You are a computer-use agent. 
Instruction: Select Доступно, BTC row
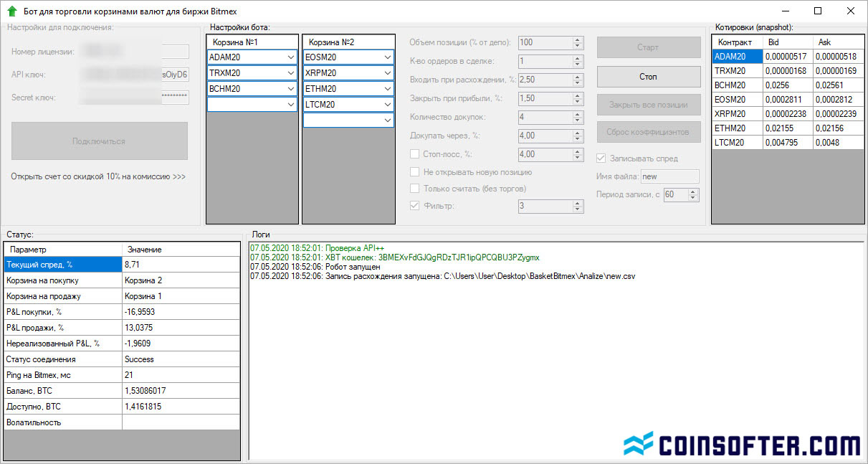pyautogui.click(x=122, y=407)
